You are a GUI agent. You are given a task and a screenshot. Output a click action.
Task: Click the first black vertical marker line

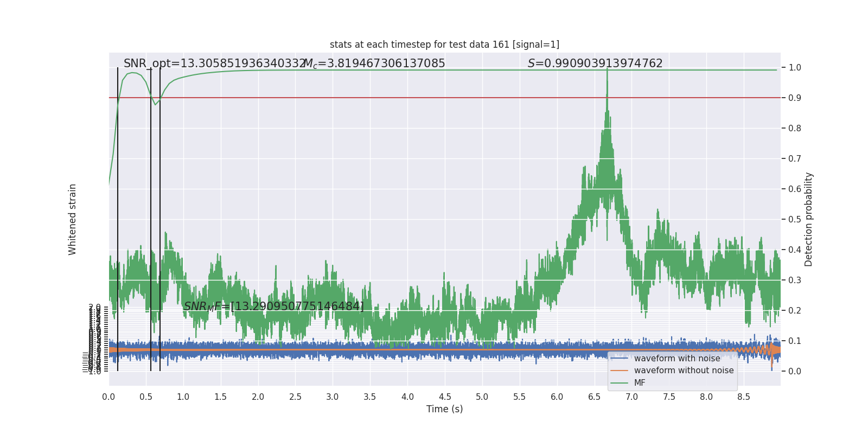[x=118, y=219]
